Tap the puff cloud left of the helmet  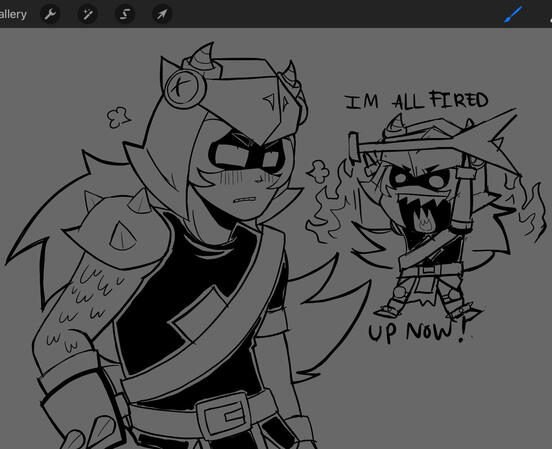[x=119, y=118]
